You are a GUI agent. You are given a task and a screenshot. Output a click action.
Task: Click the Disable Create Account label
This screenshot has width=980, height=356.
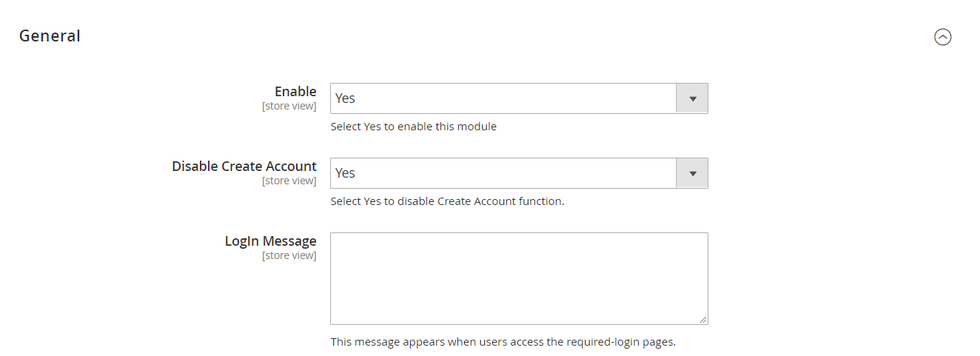tap(244, 167)
